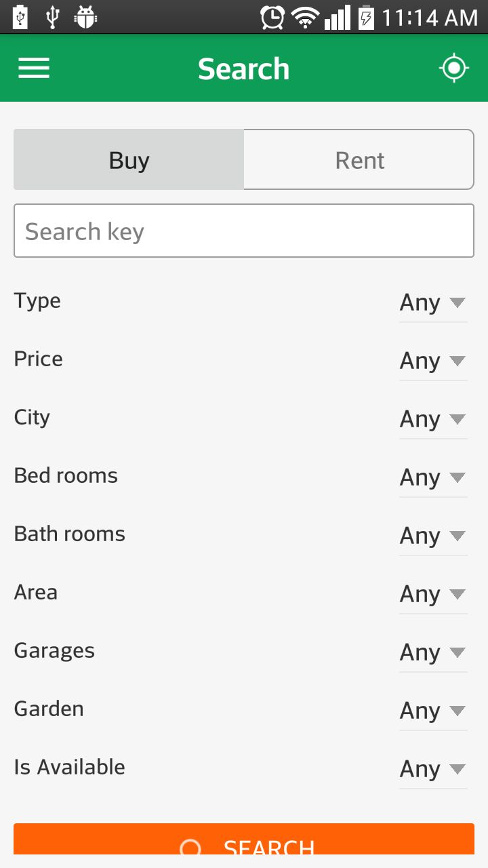Screen dimensions: 488x868
Task: Open the Garden dropdown
Action: (432, 711)
